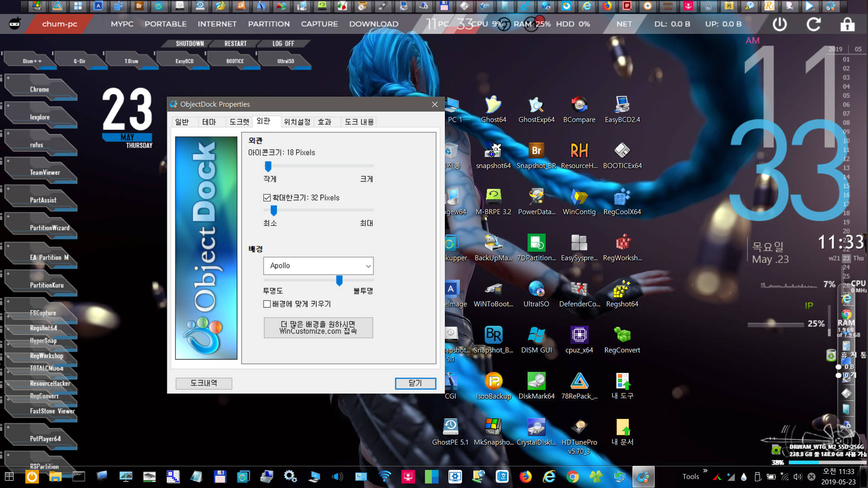Click the volume icon in system tray
This screenshot has height=488, width=868.
(798, 477)
